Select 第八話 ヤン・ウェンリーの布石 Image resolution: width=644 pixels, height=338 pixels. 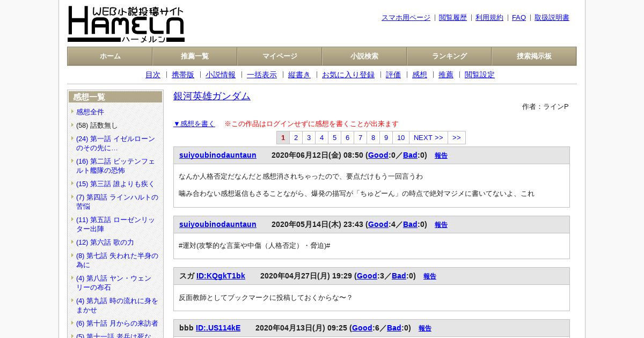pyautogui.click(x=114, y=283)
